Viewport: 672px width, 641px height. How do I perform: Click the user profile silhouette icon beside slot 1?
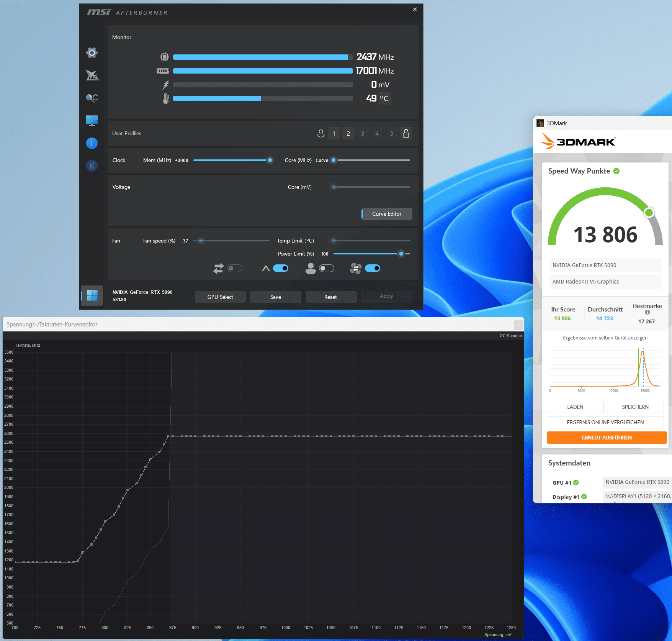coord(321,133)
